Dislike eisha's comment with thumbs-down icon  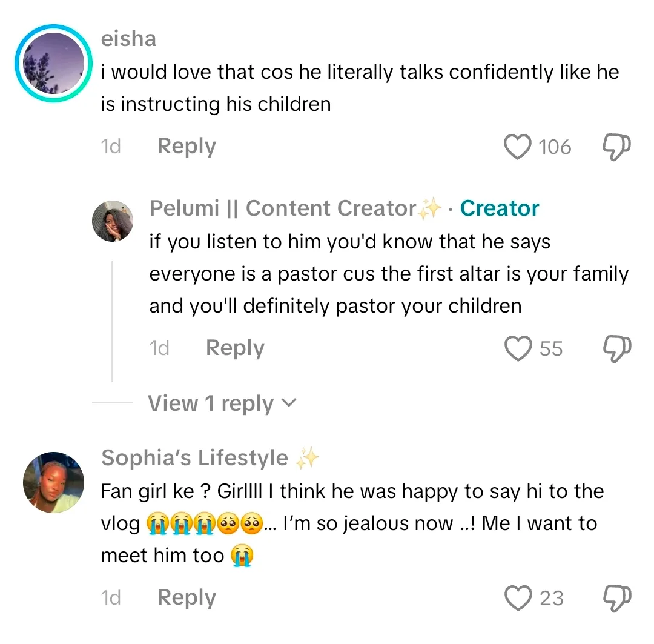coord(617,147)
